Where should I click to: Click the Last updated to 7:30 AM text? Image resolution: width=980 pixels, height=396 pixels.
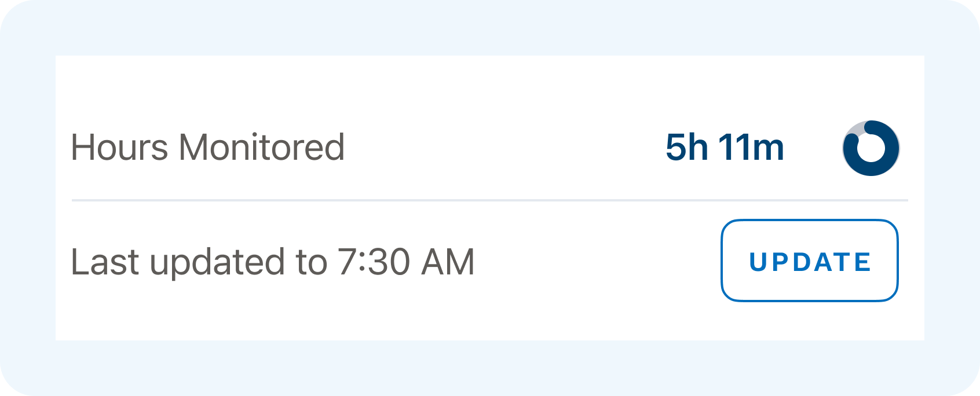pos(272,262)
